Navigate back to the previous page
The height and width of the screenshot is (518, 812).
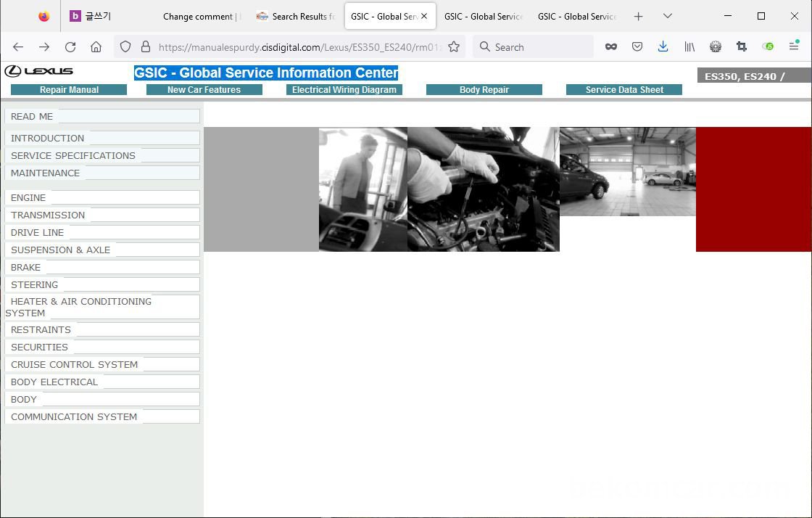(x=18, y=46)
